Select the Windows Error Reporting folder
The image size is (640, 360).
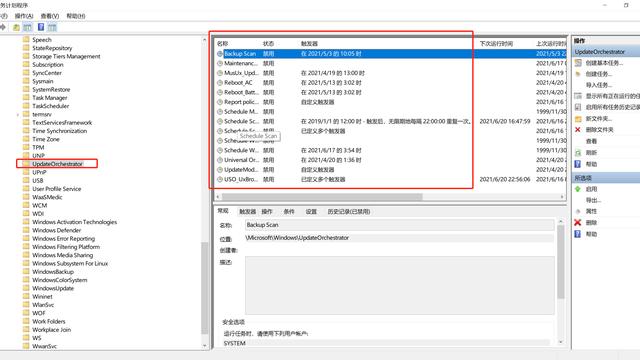(63, 238)
